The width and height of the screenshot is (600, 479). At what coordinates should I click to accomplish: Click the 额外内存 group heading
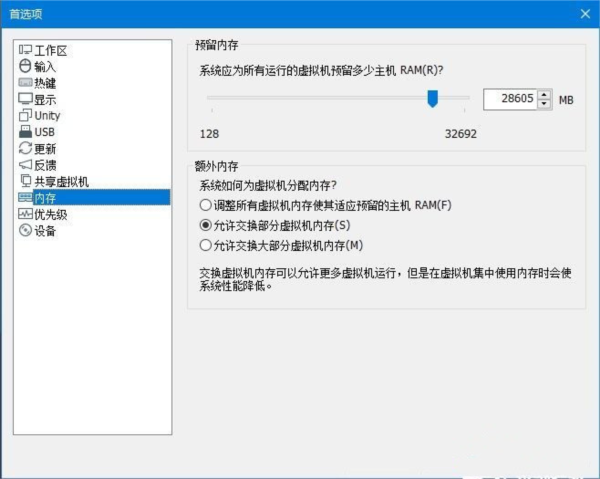tap(217, 166)
